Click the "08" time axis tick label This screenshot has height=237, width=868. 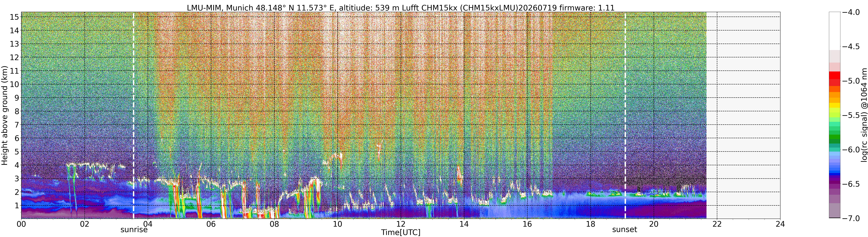coord(274,224)
